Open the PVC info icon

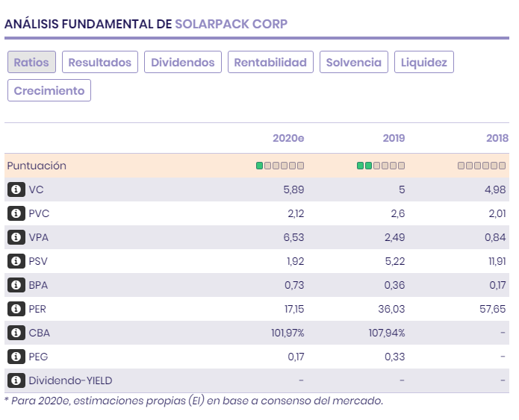pos(16,213)
